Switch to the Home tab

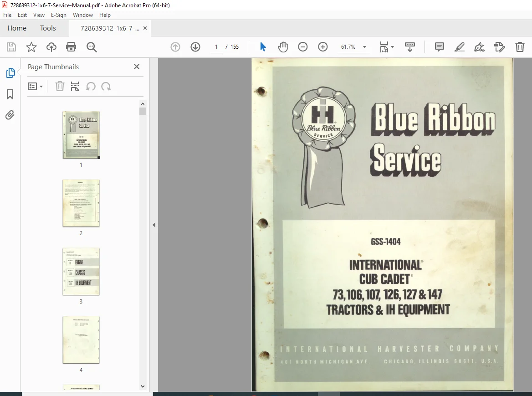17,28
